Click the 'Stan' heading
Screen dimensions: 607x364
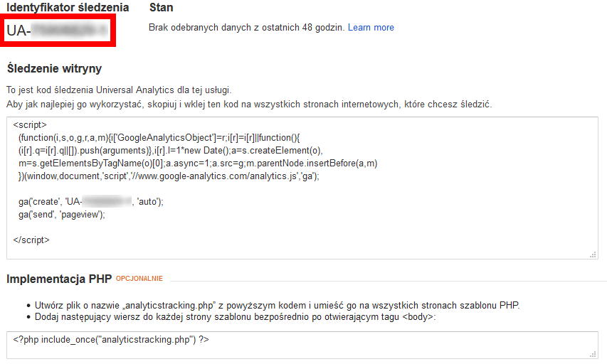(x=161, y=7)
